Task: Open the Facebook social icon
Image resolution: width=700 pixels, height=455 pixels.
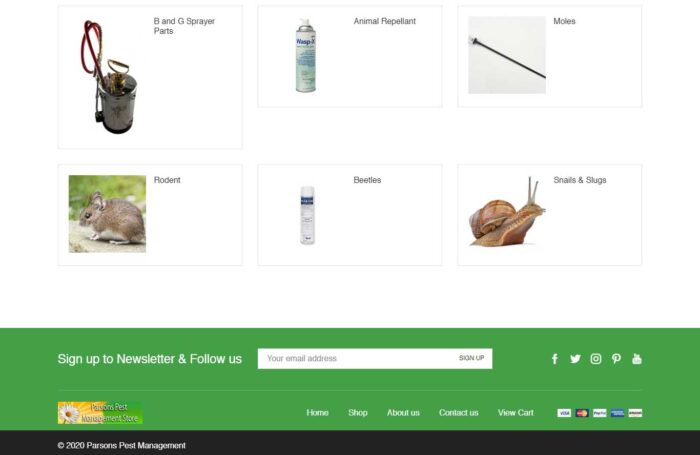Action: [554, 359]
